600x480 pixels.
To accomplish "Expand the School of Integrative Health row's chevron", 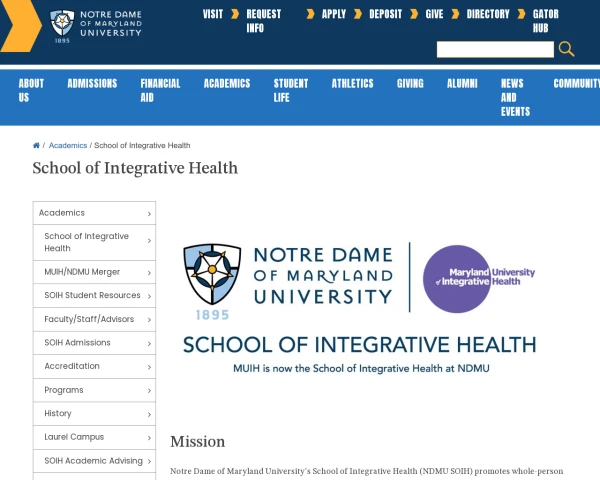I will tap(149, 241).
